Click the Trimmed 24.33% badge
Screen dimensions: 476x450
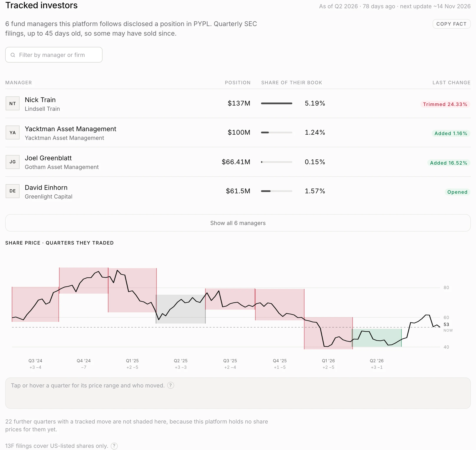[445, 104]
